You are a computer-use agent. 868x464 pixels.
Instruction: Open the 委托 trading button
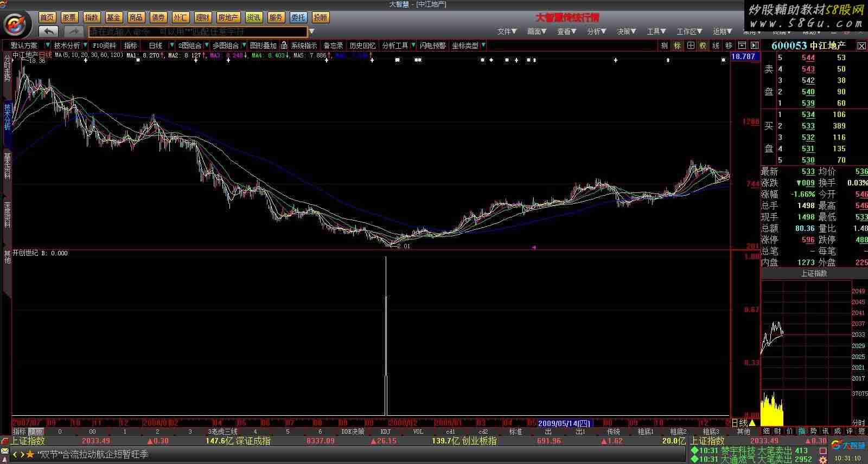pyautogui.click(x=298, y=18)
